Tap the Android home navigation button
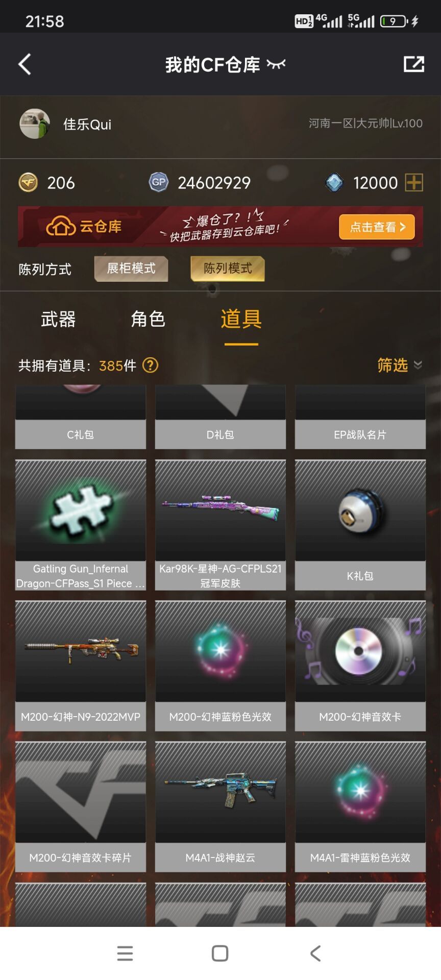Viewport: 441px width, 980px height. 220,953
